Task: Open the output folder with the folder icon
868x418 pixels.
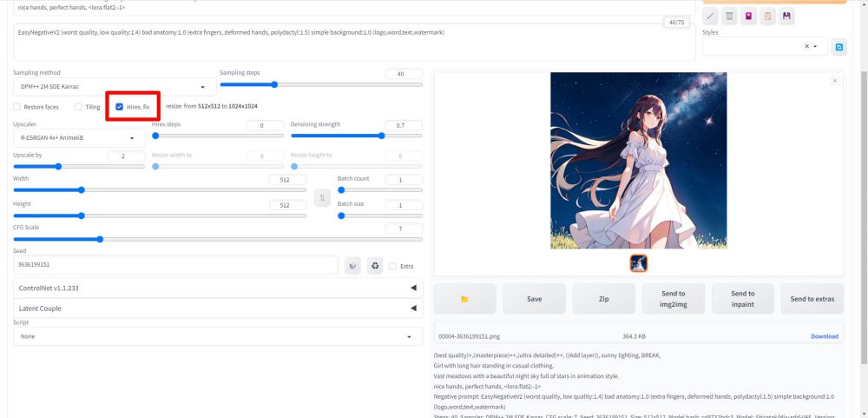Action: point(464,299)
